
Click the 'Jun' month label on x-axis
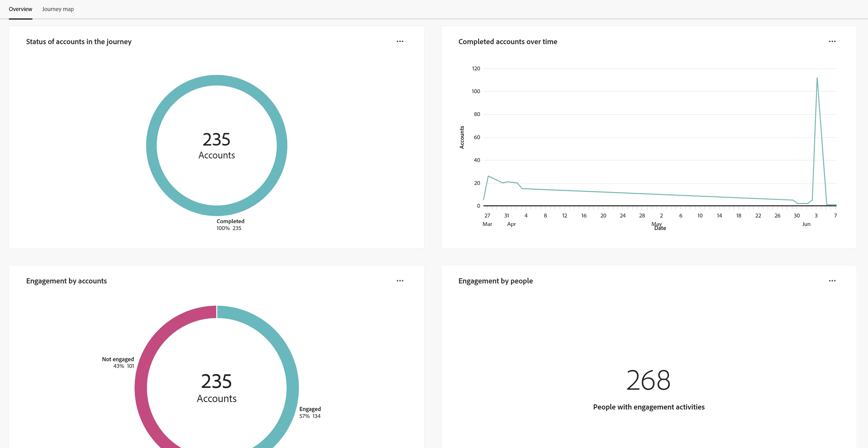(806, 224)
